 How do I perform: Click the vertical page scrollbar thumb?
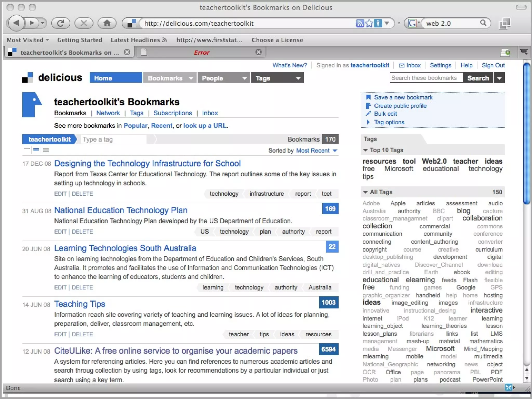point(527,134)
